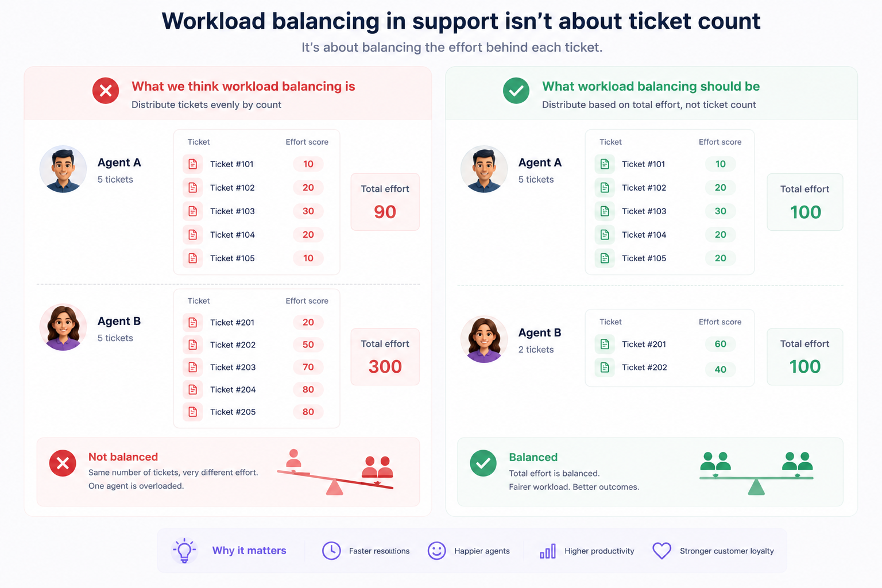Viewport: 882px width, 588px height.
Task: Click the unbalanced red seesaw illustration
Action: click(x=335, y=473)
